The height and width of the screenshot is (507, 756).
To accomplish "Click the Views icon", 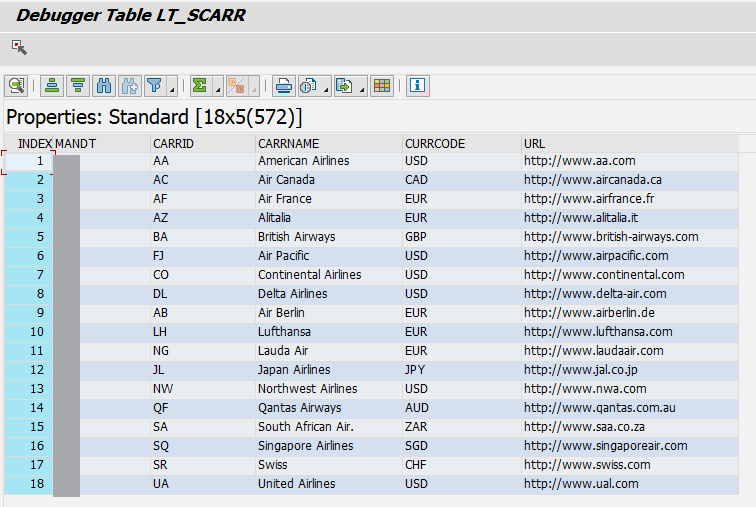I will pos(309,86).
